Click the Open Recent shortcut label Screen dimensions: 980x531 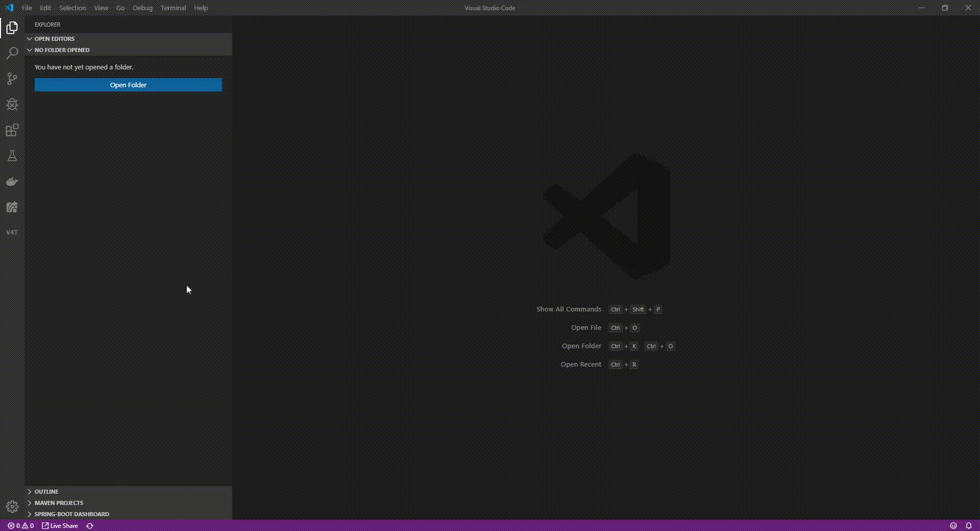(x=581, y=365)
